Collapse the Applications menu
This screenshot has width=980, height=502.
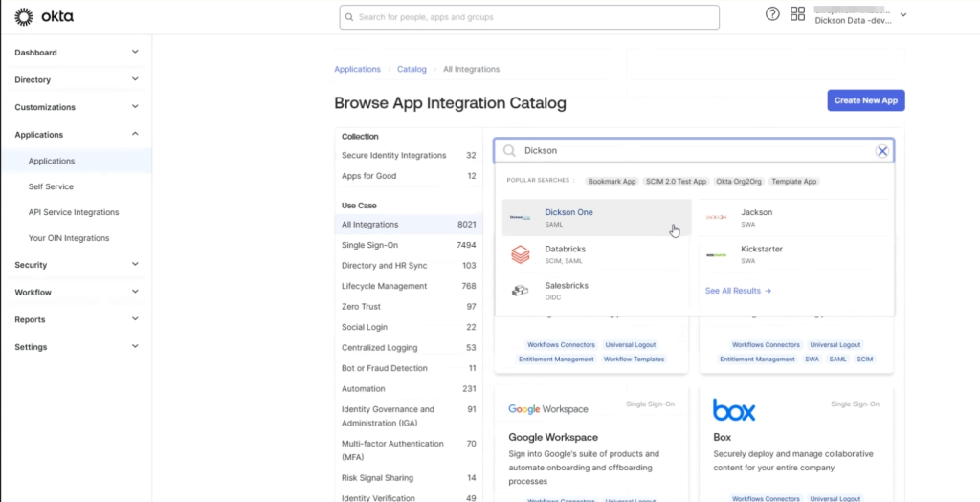click(x=135, y=134)
